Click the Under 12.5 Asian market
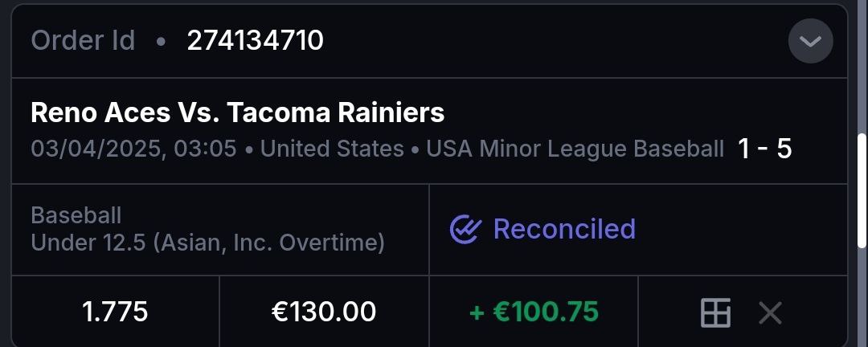Image resolution: width=868 pixels, height=347 pixels. pos(207,242)
